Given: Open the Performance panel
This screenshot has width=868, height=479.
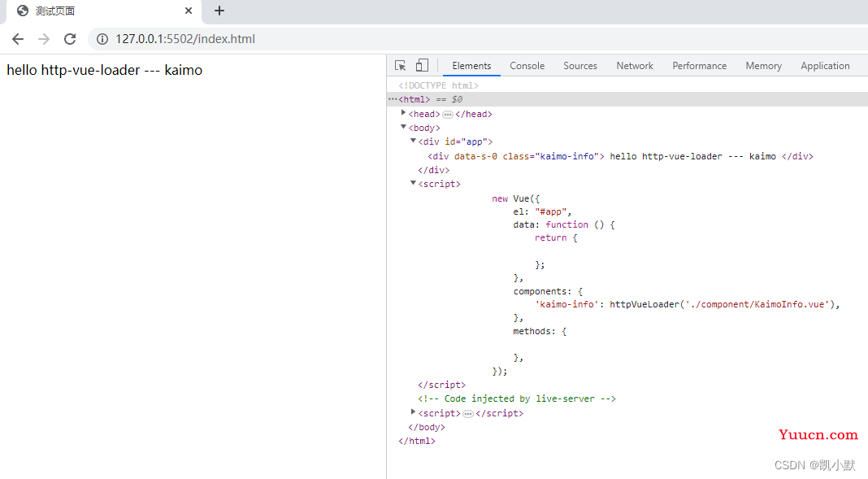Looking at the screenshot, I should (699, 65).
